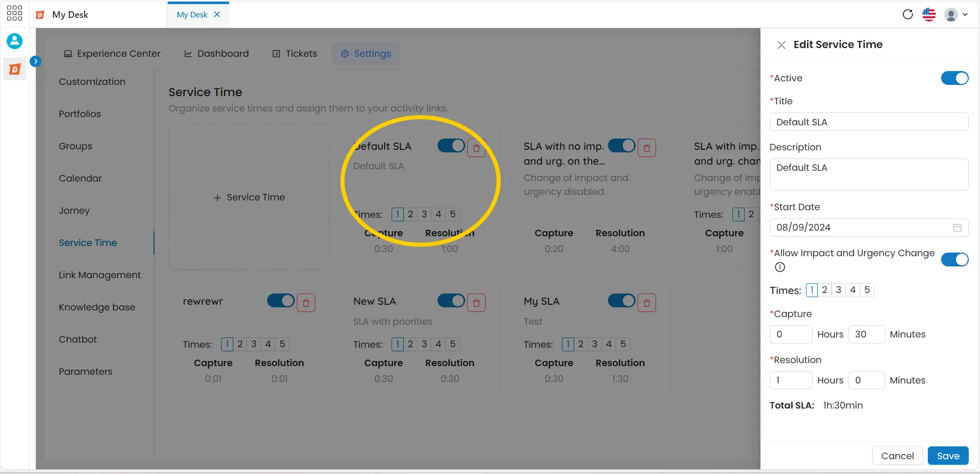
Task: Delete the New SLA card
Action: click(476, 303)
